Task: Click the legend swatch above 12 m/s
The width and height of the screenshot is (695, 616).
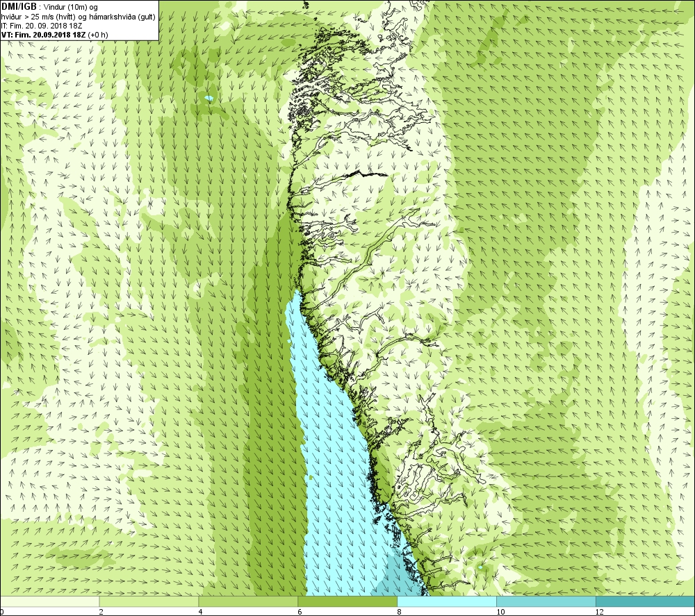Action: (x=646, y=601)
